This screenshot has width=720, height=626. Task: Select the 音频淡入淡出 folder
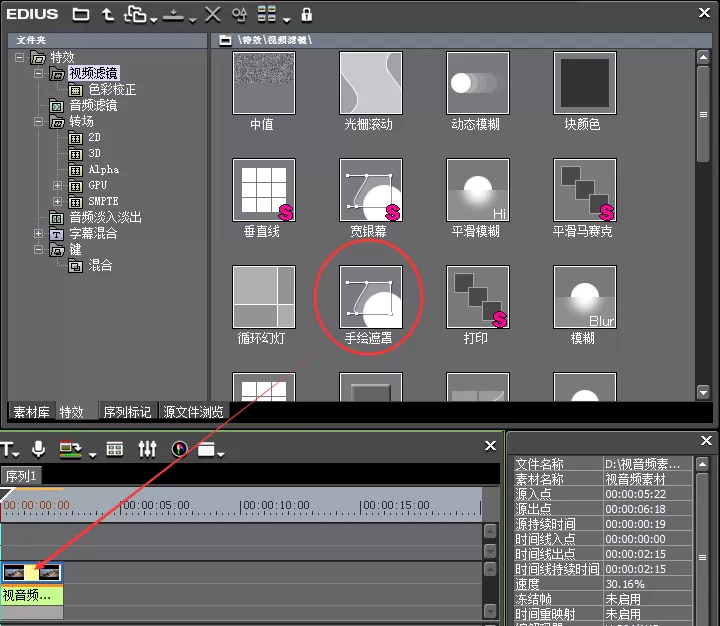pyautogui.click(x=105, y=217)
